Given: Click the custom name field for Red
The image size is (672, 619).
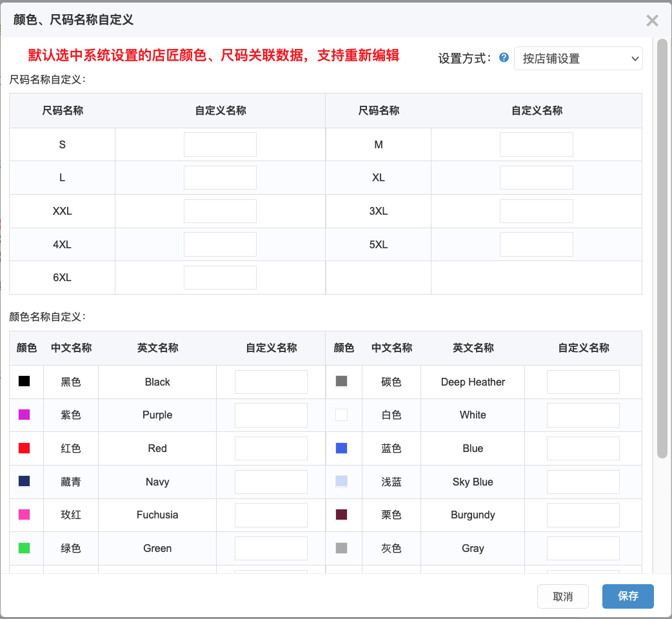Looking at the screenshot, I should (271, 448).
